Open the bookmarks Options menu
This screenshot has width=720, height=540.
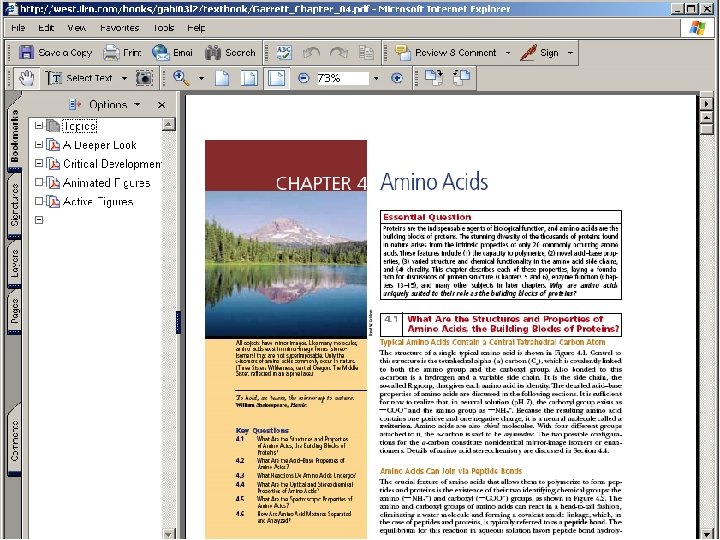[105, 105]
